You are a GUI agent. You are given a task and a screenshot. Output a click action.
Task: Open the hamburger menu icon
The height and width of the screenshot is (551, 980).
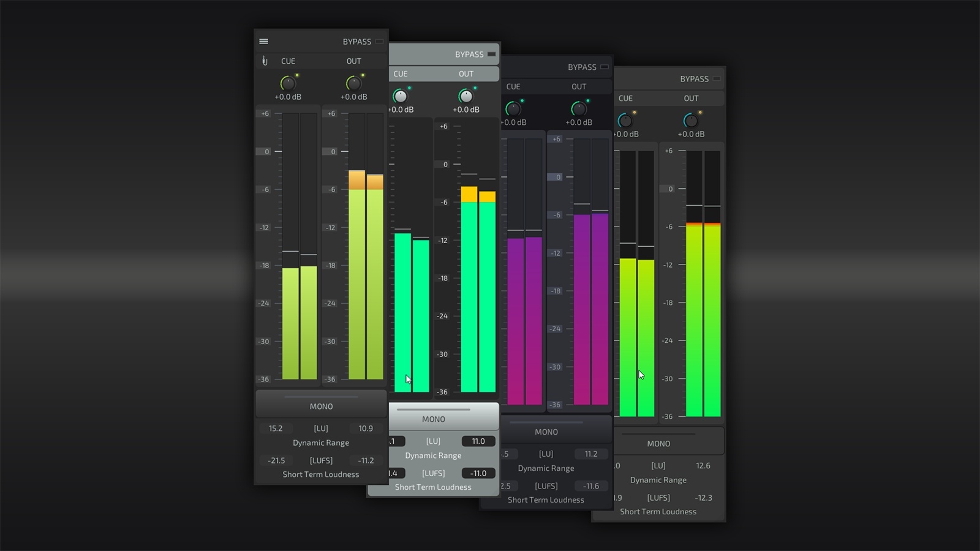[264, 42]
